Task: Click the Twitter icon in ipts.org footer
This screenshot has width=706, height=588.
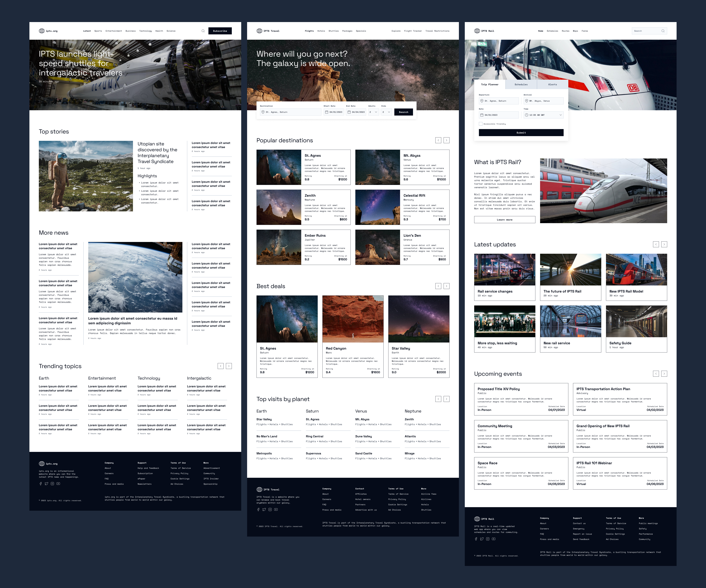Action: [46, 484]
